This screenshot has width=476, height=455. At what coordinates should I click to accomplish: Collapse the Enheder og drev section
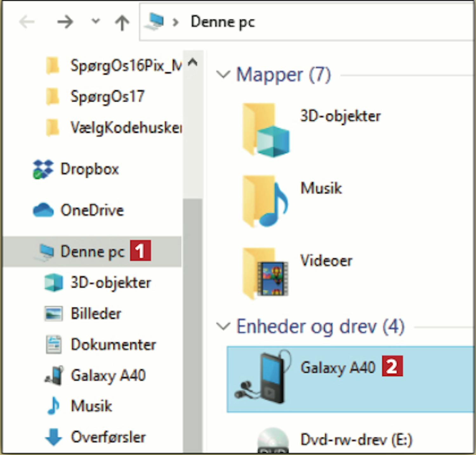tap(223, 326)
